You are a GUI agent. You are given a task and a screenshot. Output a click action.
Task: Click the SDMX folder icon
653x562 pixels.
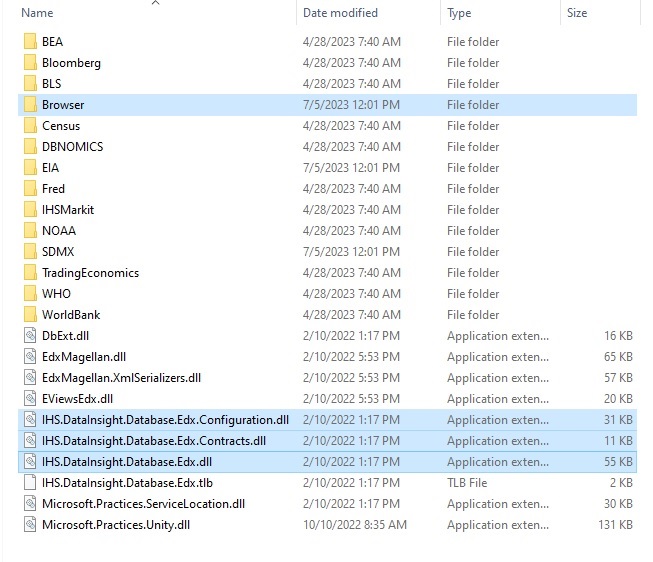(x=30, y=252)
